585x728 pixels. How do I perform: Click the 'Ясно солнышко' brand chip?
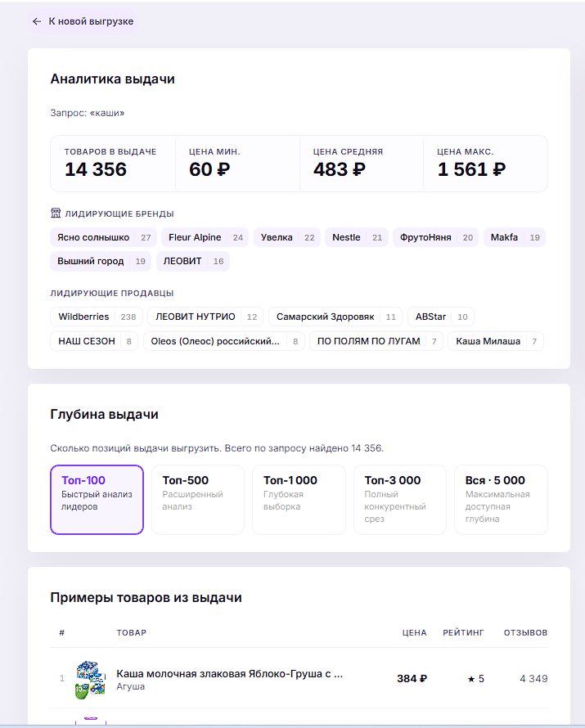pyautogui.click(x=104, y=237)
